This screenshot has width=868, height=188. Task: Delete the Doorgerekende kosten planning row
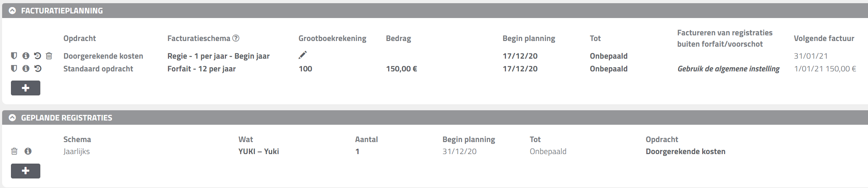tap(49, 56)
